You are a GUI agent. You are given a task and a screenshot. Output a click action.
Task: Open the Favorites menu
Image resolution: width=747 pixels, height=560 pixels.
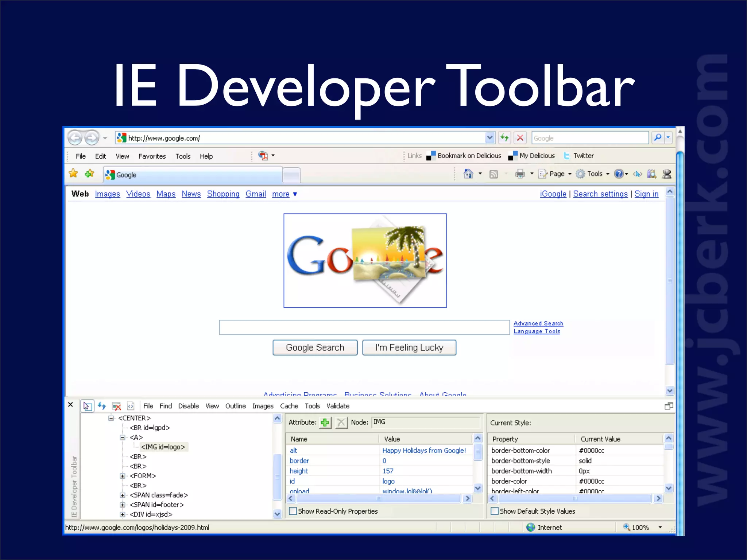[152, 156]
